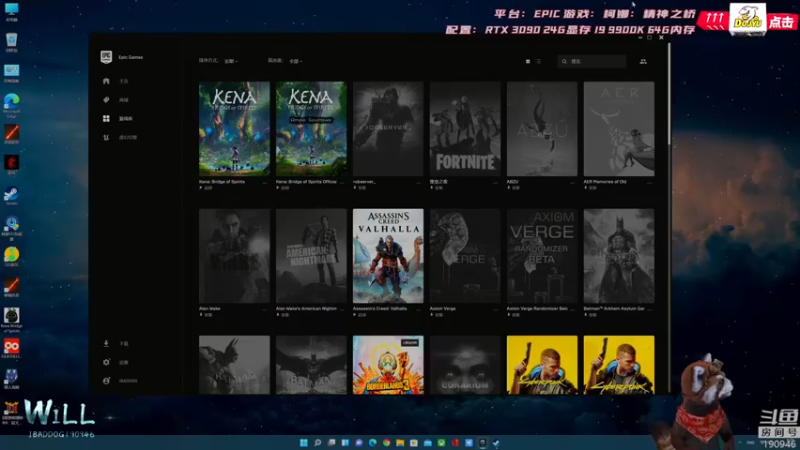Open the Xbox app in the taskbar
800x450 pixels.
click(x=441, y=442)
